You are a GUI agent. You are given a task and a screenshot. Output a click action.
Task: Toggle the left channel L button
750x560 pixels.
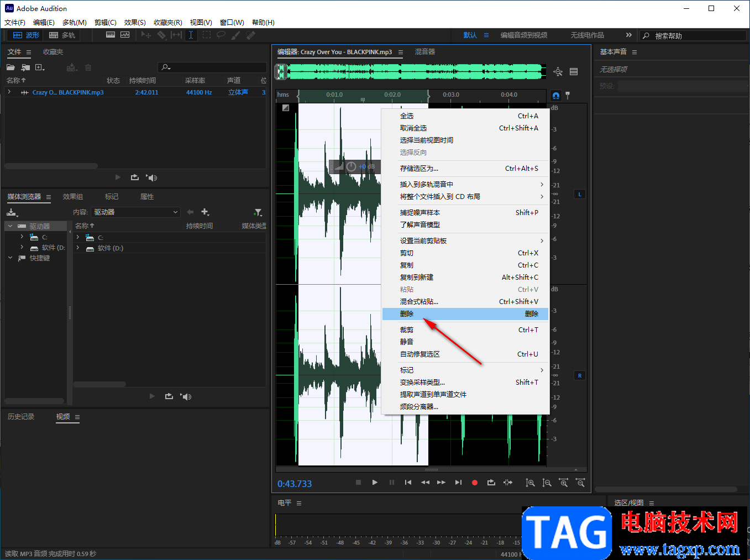(x=579, y=194)
